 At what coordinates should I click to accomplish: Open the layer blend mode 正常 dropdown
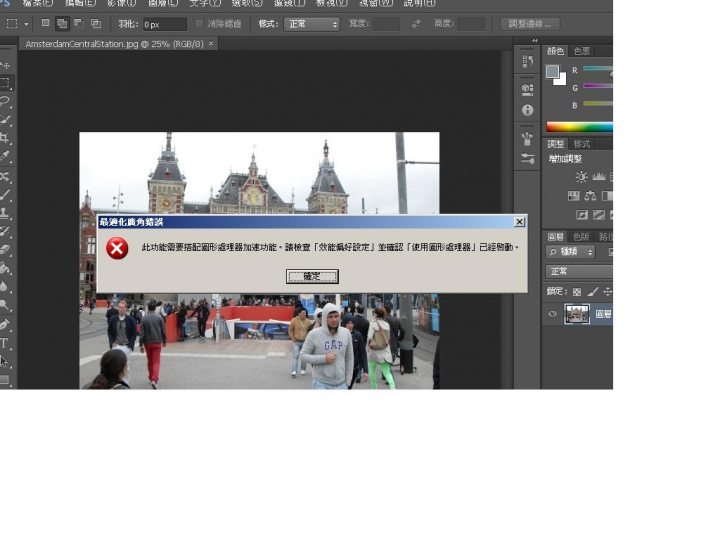(x=579, y=271)
